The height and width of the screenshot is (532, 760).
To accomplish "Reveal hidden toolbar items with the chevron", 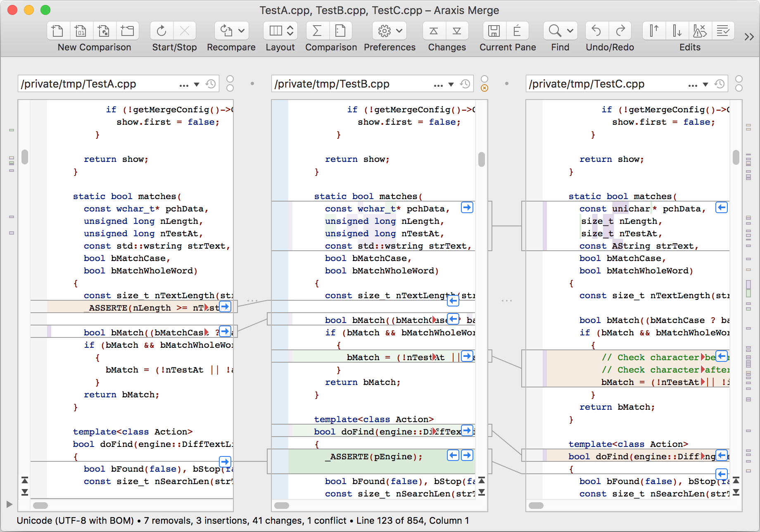I will pos(749,36).
